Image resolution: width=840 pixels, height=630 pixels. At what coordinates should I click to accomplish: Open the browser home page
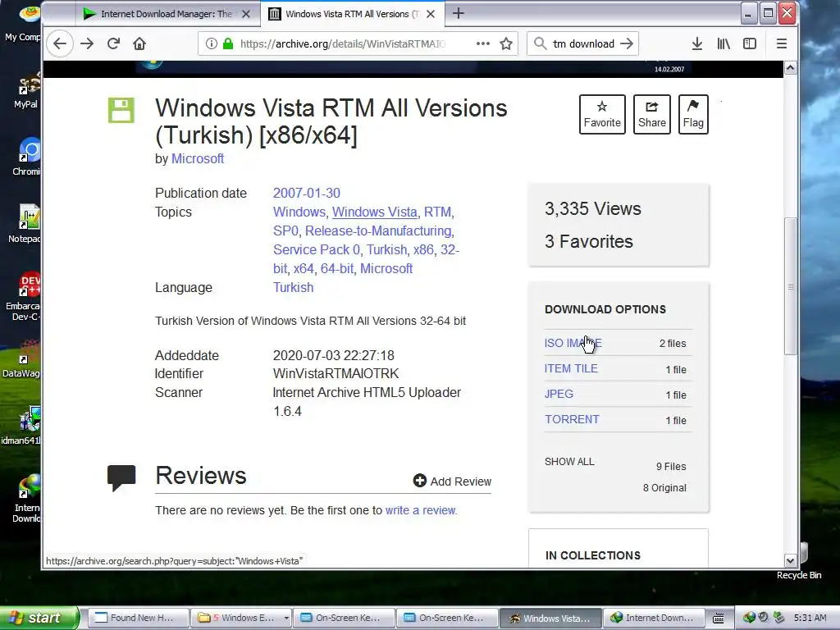pos(139,44)
